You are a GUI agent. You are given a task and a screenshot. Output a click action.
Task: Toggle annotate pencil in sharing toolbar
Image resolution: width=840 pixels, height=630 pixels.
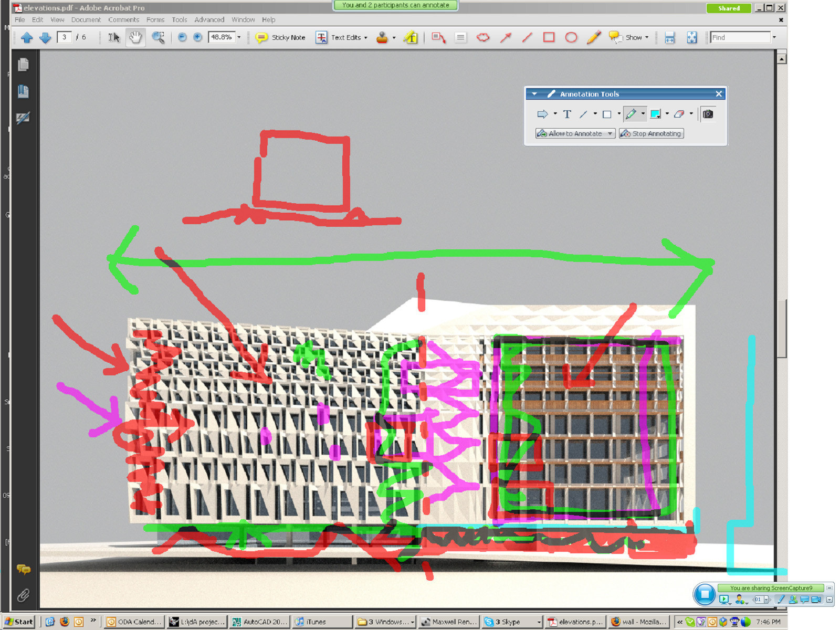click(x=781, y=600)
